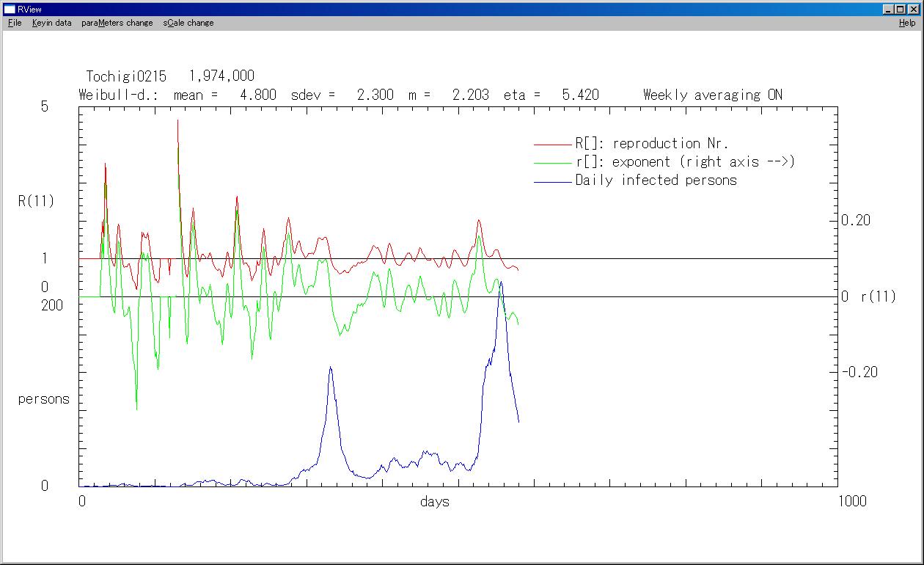Click the 'R[]: reproduction Nr.' legend label
Viewport: 924px width, 565px height.
click(x=652, y=144)
